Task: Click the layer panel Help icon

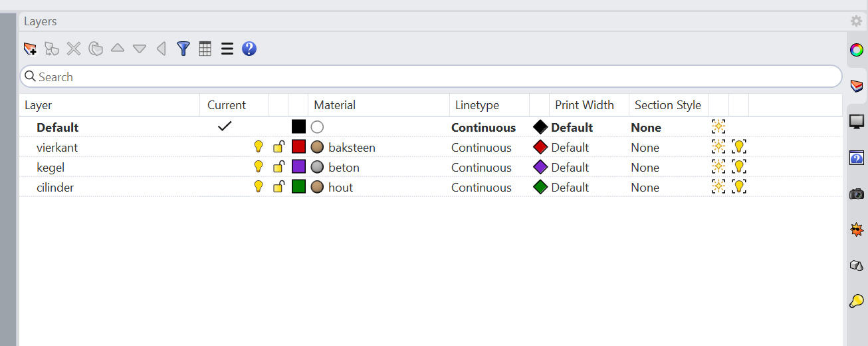Action: (x=249, y=49)
